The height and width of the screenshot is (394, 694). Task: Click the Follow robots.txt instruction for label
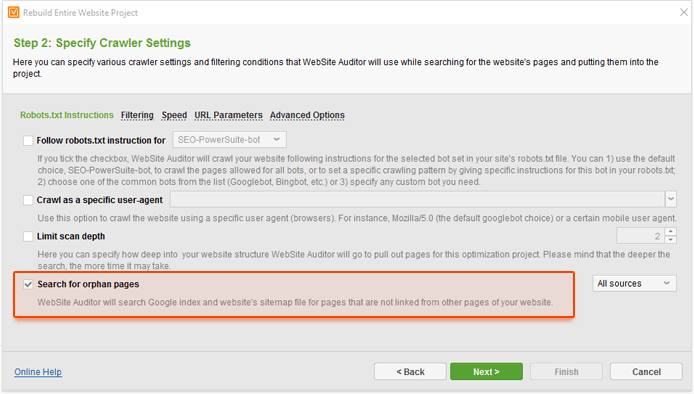[x=101, y=140]
